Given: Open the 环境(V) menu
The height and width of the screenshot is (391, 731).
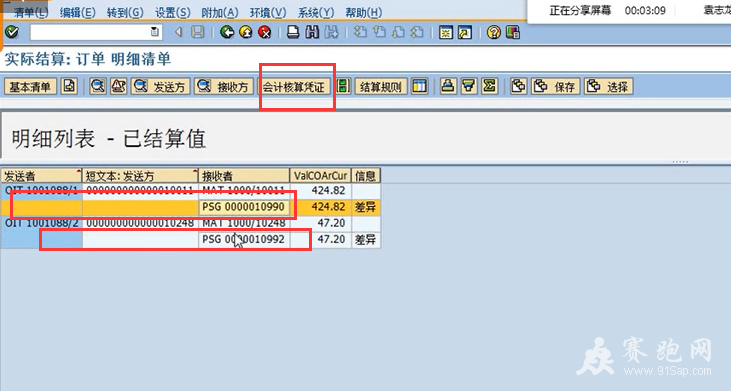Looking at the screenshot, I should click(268, 13).
